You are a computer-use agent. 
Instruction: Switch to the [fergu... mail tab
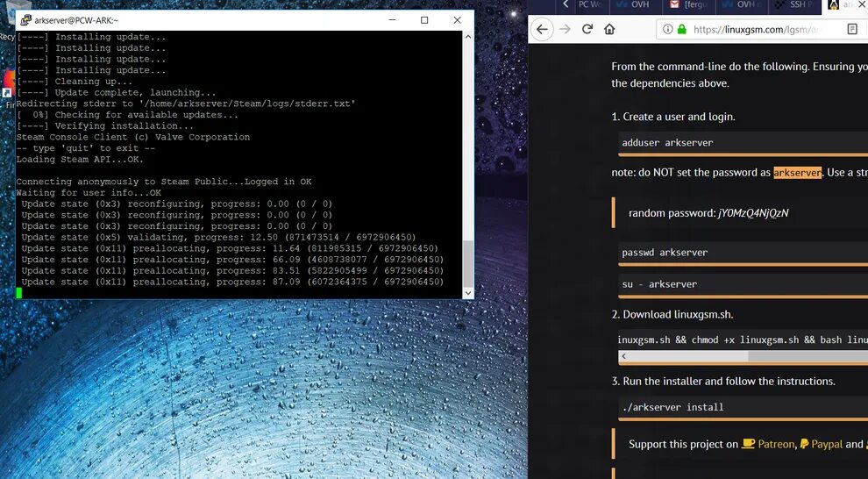(x=689, y=4)
